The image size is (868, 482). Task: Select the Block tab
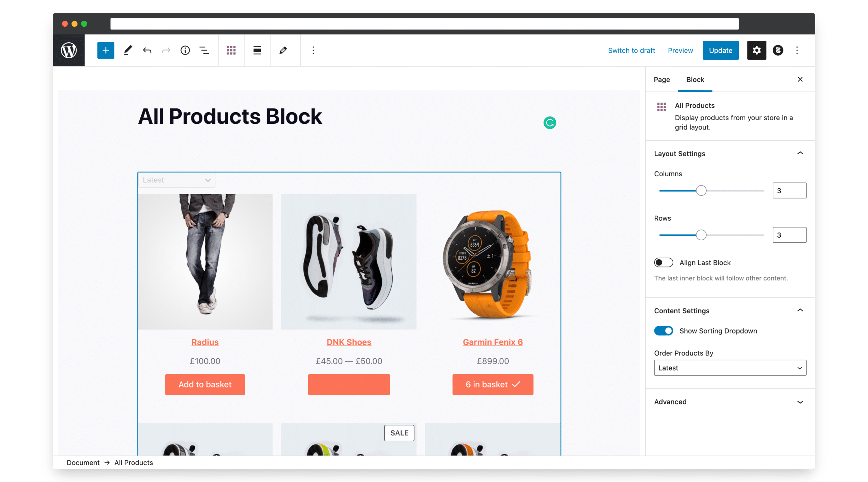pos(695,80)
